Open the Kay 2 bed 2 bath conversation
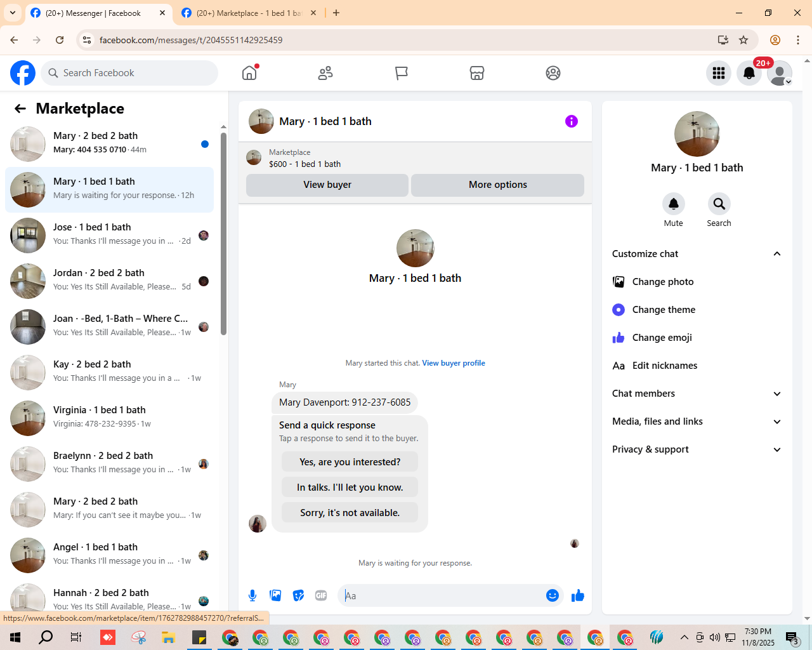This screenshot has width=812, height=650. (109, 373)
